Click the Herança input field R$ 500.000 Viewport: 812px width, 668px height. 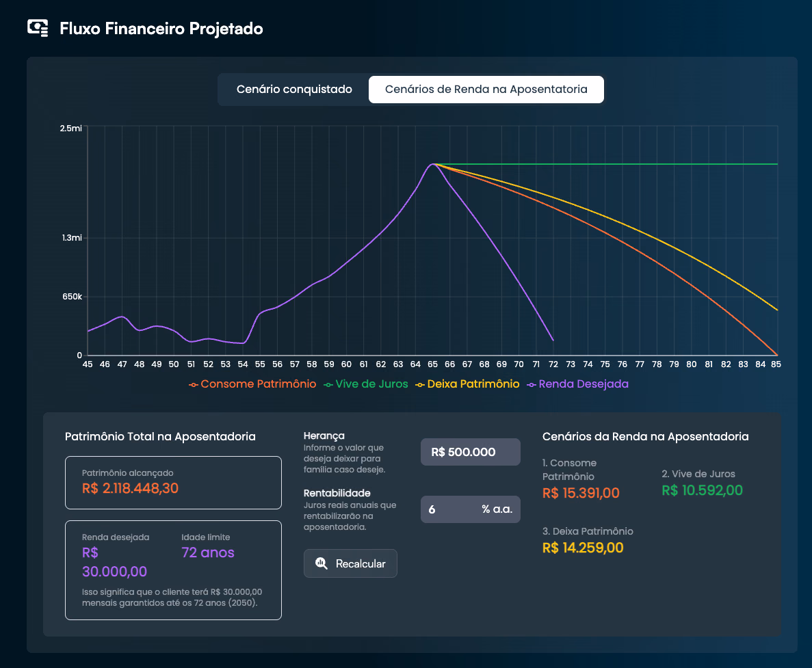coord(470,452)
